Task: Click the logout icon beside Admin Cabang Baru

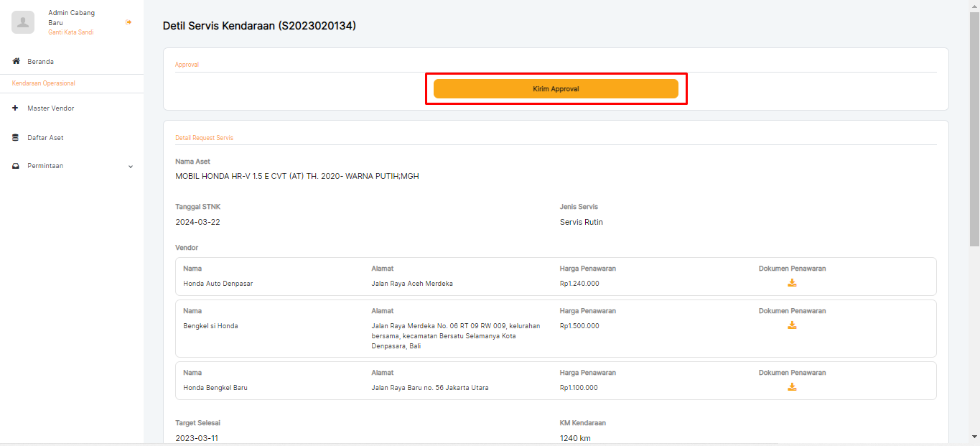Action: (129, 22)
